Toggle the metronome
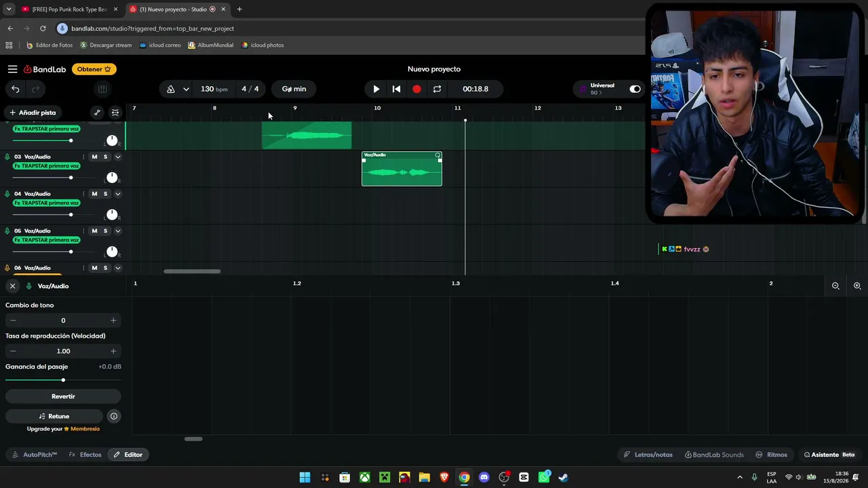 pyautogui.click(x=171, y=89)
